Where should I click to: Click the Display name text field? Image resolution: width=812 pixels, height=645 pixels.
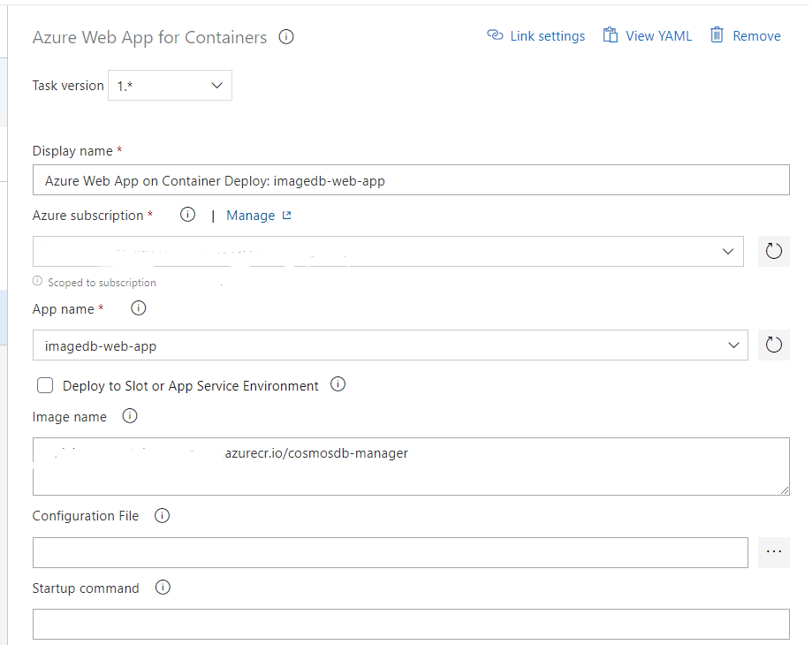411,180
